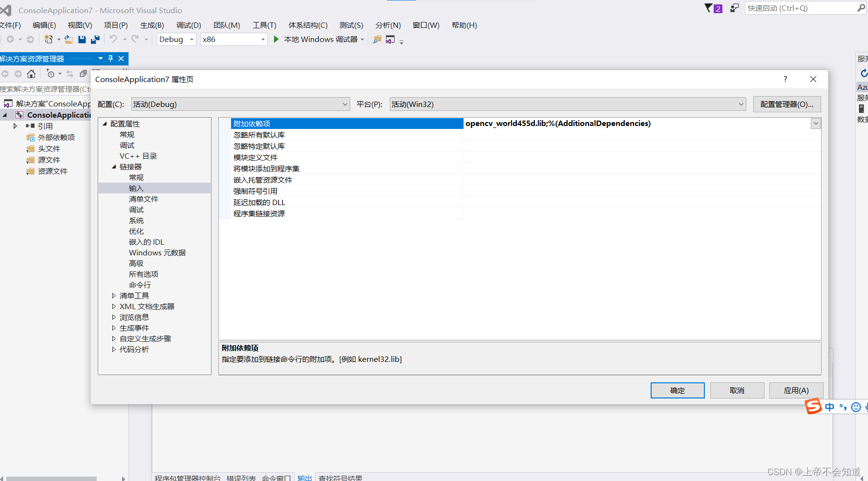Collapse the 配置属性 tree node
Screen dimensions: 868x481
[x=105, y=124]
